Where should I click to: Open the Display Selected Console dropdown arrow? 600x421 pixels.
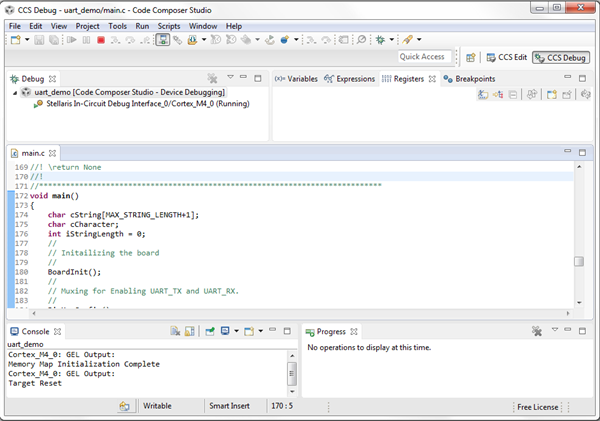point(236,331)
